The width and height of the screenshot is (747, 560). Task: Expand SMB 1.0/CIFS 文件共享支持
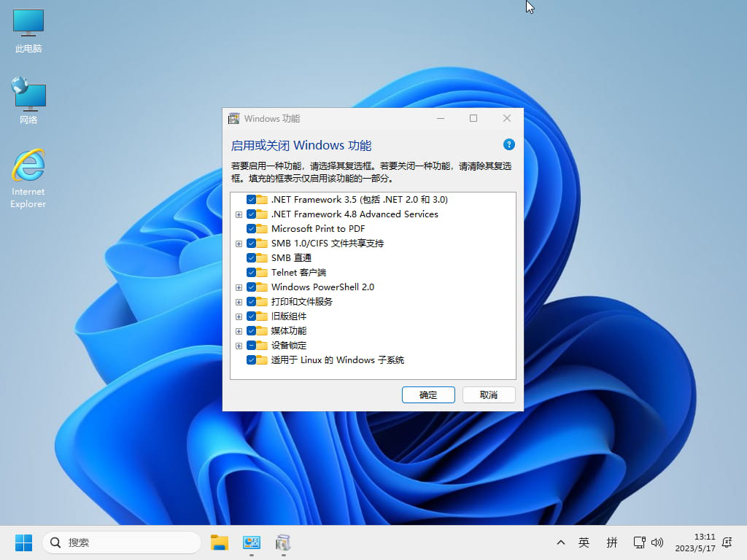coord(239,243)
